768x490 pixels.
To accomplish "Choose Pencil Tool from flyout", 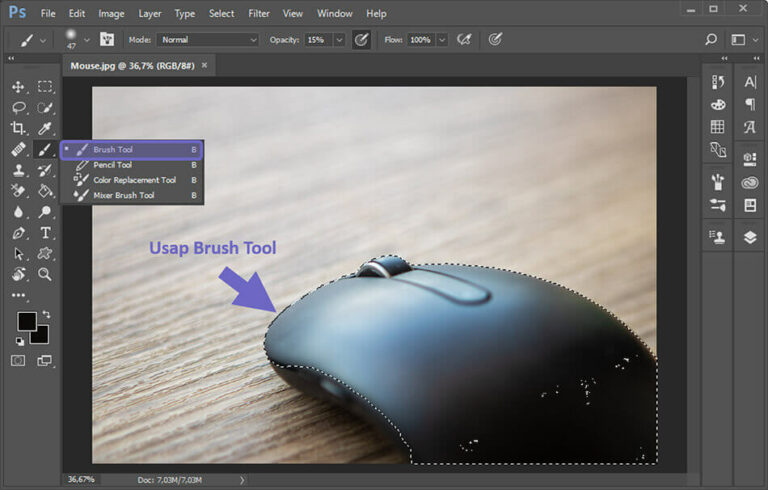I will click(x=132, y=165).
